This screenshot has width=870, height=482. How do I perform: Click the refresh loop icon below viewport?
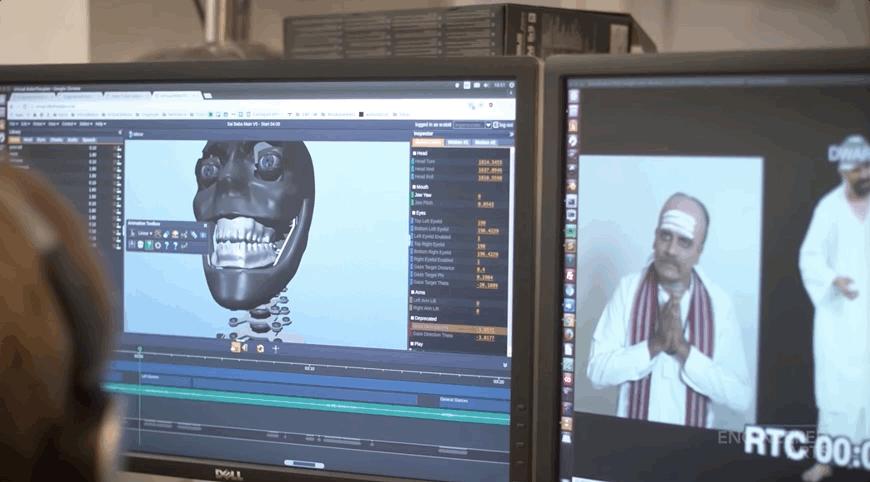pyautogui.click(x=260, y=348)
